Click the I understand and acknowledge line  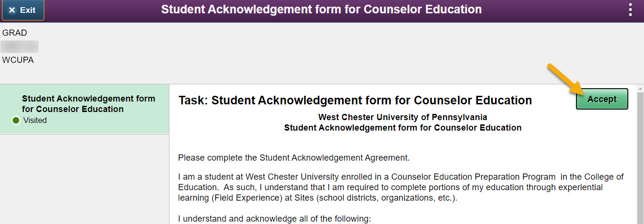click(274, 219)
